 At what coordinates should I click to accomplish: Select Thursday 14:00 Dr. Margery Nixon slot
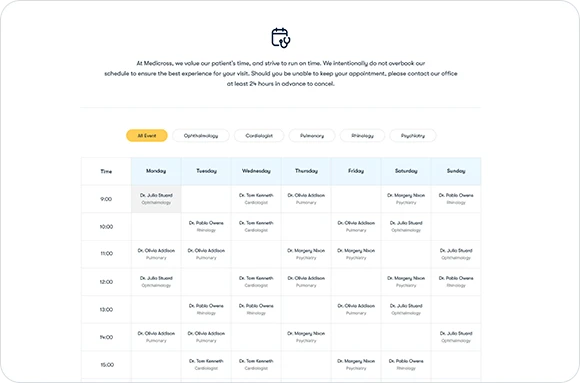(x=306, y=337)
